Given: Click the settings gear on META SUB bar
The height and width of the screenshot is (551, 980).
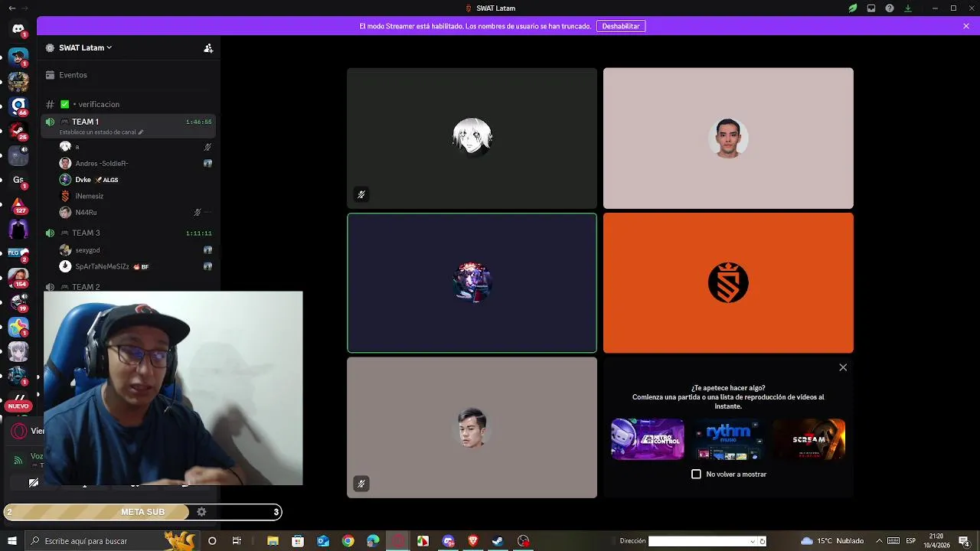Looking at the screenshot, I should coord(201,512).
